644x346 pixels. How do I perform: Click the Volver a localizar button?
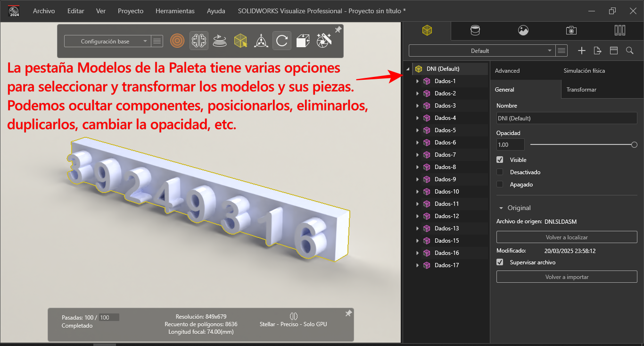[x=567, y=237]
